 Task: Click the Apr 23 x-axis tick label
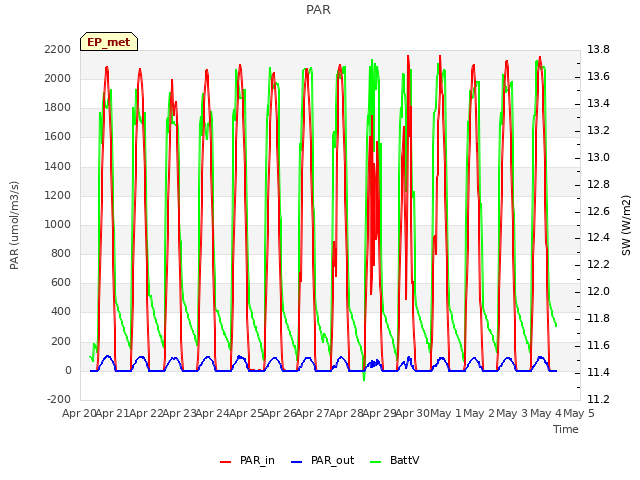(180, 413)
